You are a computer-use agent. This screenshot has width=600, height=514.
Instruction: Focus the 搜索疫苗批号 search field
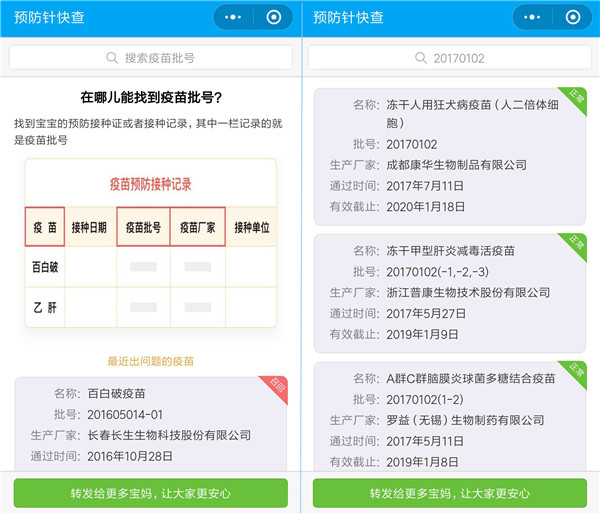(x=150, y=58)
